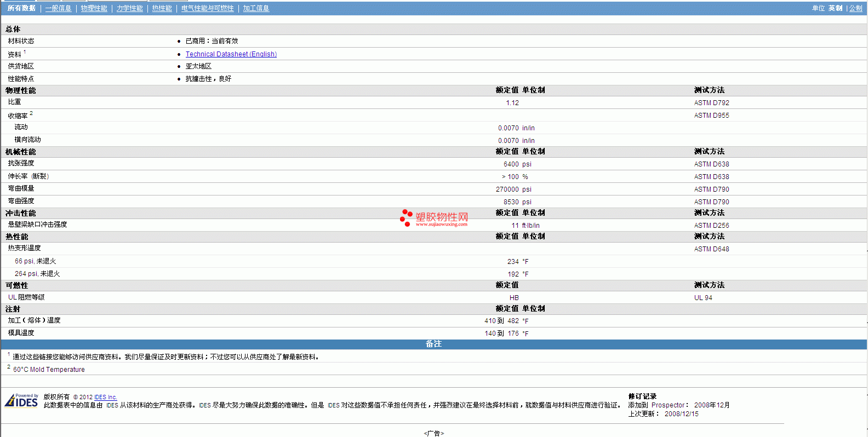Click the Powered by IDES logo
This screenshot has height=437, width=868.
[x=21, y=401]
